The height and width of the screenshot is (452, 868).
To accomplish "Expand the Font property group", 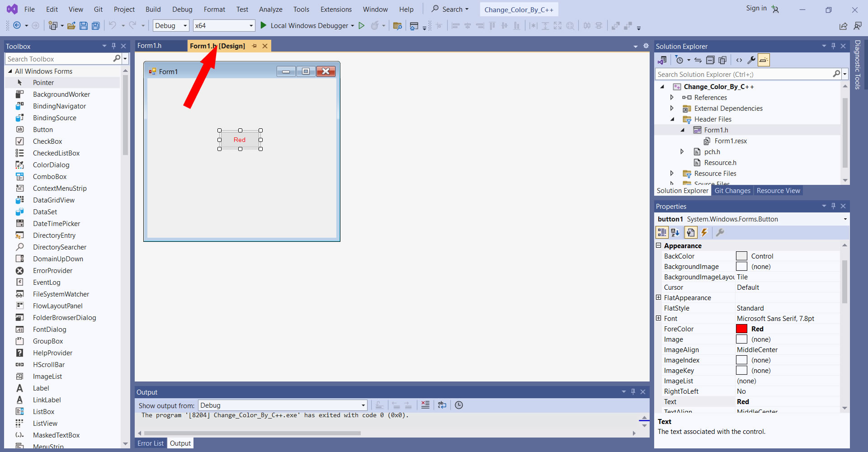I will 659,318.
